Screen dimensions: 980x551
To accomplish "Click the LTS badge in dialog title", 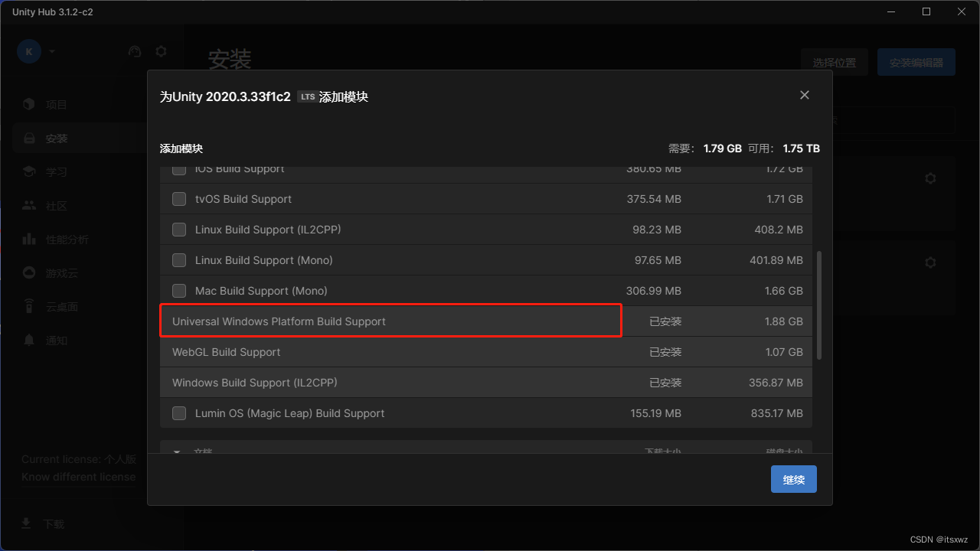I will (307, 97).
